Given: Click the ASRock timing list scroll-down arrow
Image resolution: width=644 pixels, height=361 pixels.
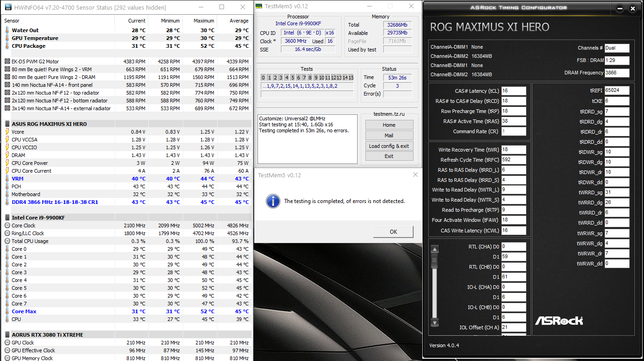Looking at the screenshot, I should [x=435, y=322].
